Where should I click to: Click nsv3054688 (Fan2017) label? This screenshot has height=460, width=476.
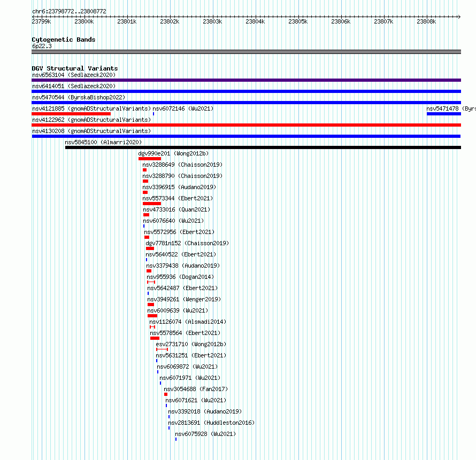pos(196,389)
